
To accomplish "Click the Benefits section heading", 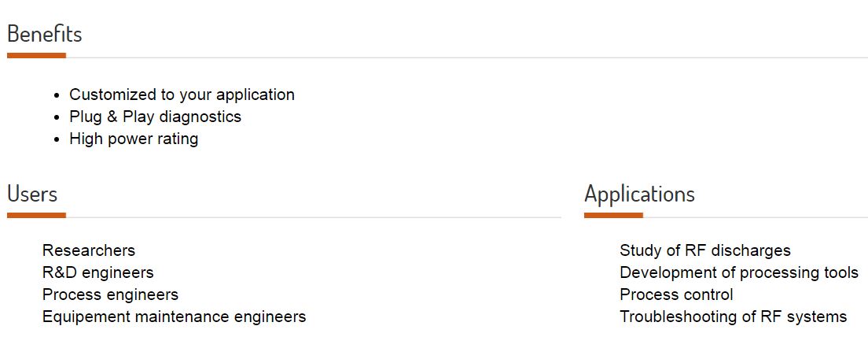I will 44,34.
